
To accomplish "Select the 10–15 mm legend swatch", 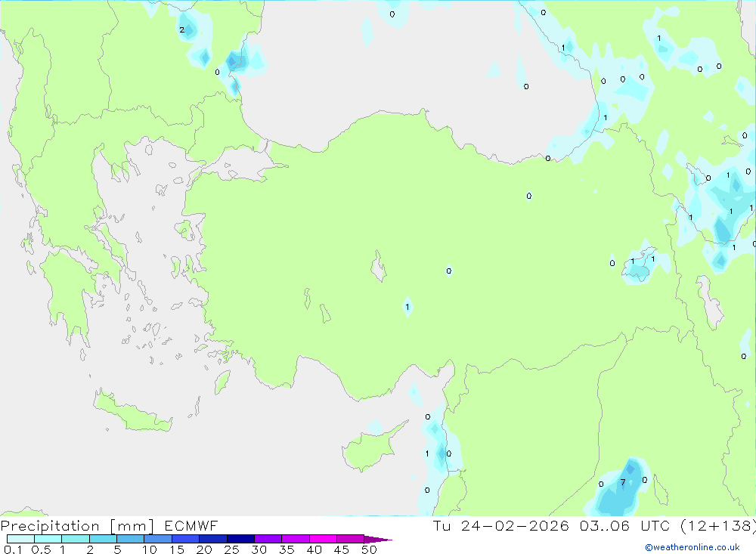I will (x=158, y=539).
